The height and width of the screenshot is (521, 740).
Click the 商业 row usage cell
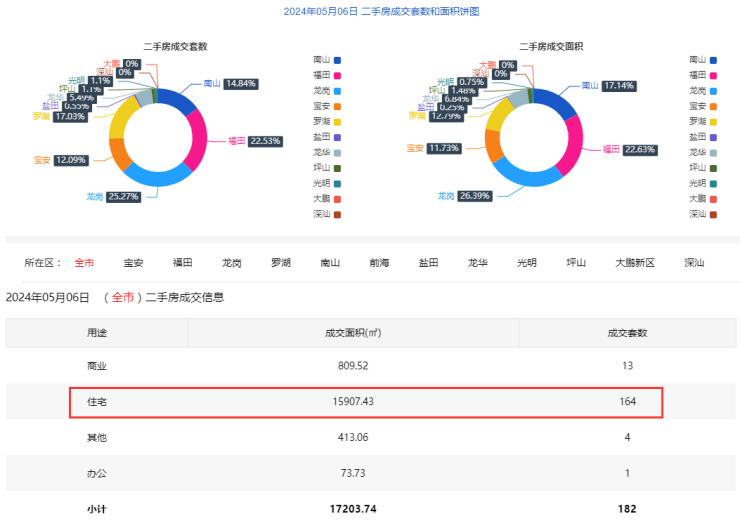96,366
